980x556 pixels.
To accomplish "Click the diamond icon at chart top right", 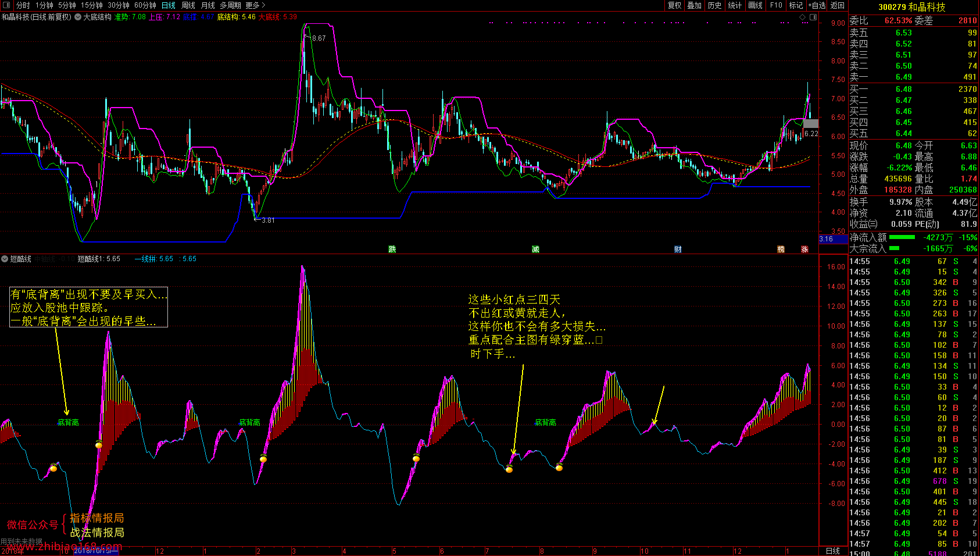I will tap(803, 17).
